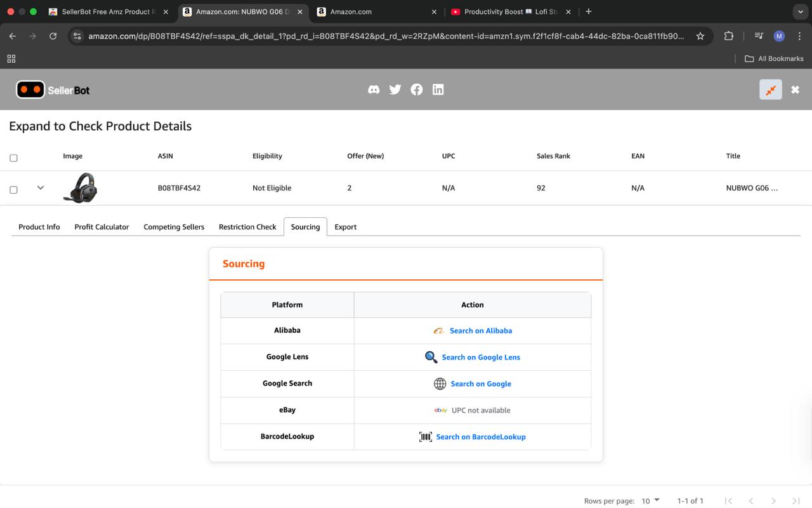Open the browser extensions puzzle icon
This screenshot has width=812, height=508.
(x=729, y=36)
